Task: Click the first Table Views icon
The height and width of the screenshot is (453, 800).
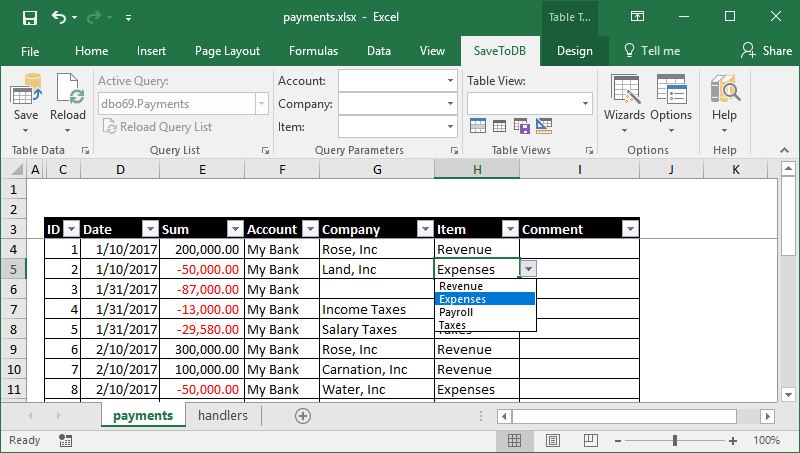Action: click(x=478, y=125)
